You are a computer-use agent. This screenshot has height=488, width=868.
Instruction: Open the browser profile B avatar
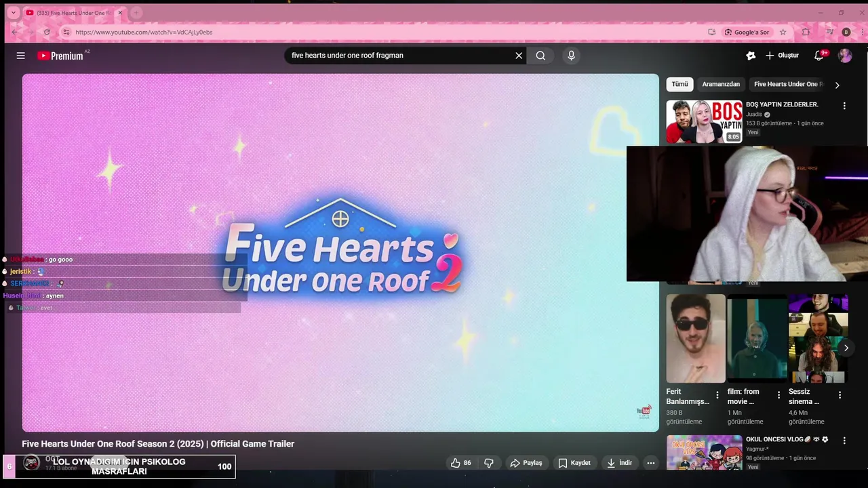point(846,32)
